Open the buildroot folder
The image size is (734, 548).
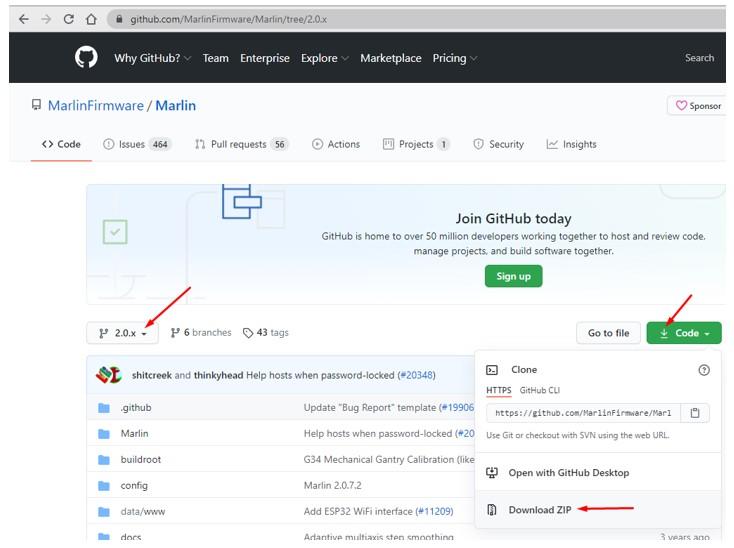coord(140,459)
